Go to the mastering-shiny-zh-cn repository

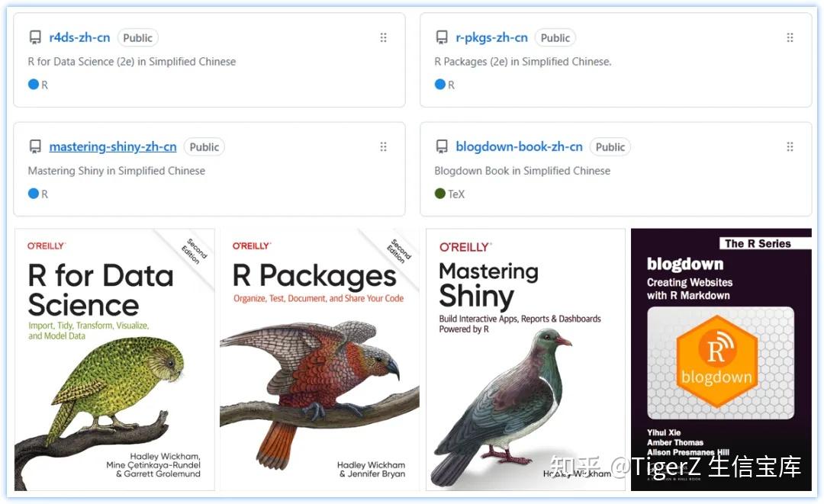click(113, 147)
